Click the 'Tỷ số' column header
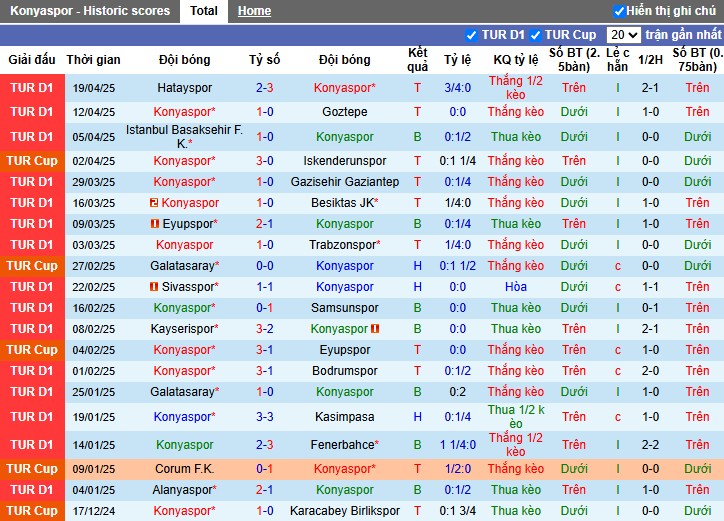 point(265,60)
